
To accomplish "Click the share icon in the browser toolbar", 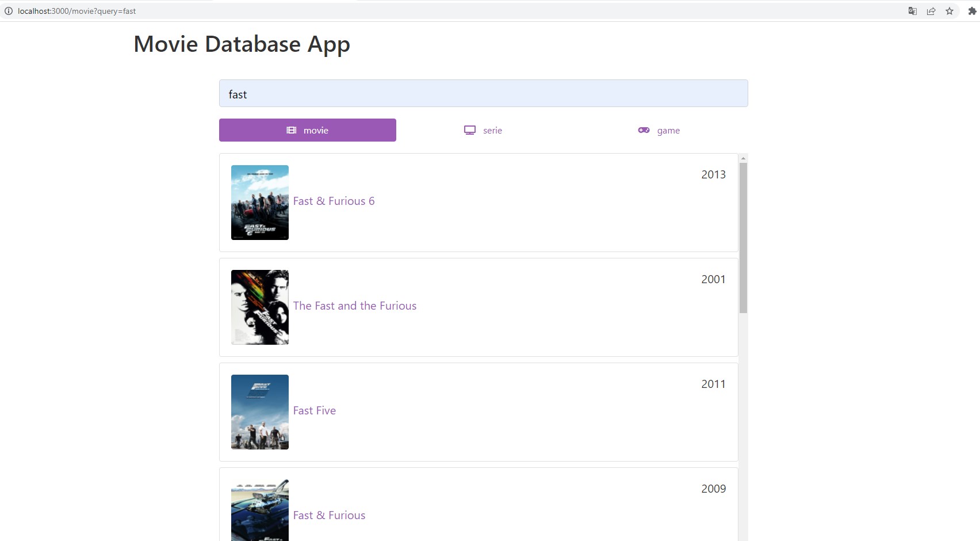I will [x=931, y=11].
